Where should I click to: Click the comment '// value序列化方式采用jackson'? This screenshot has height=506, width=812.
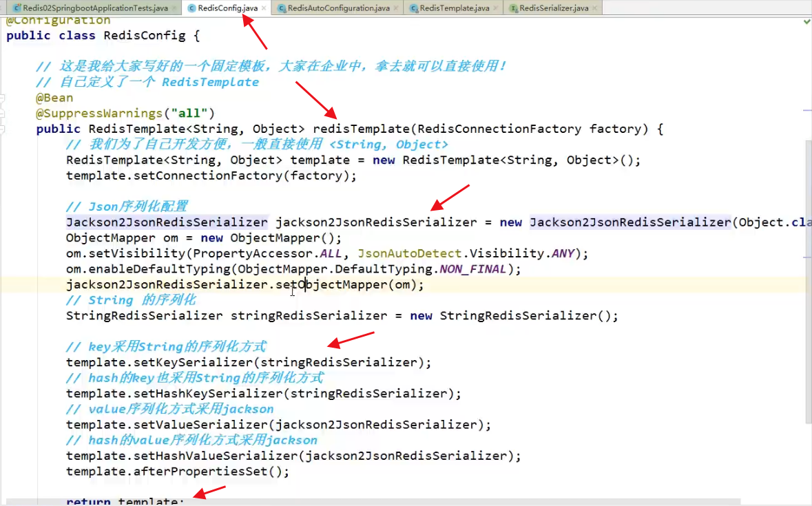pyautogui.click(x=170, y=409)
